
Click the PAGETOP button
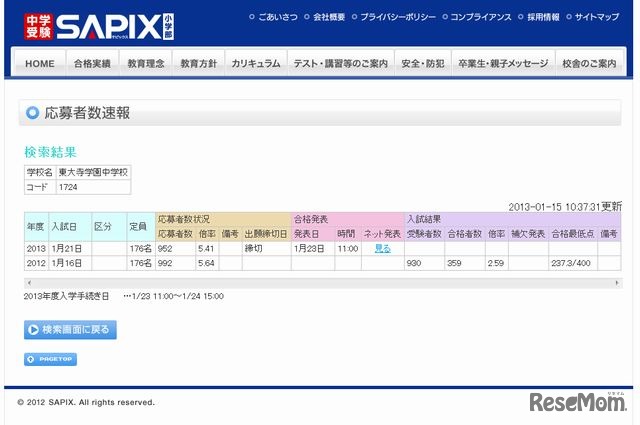[x=50, y=359]
